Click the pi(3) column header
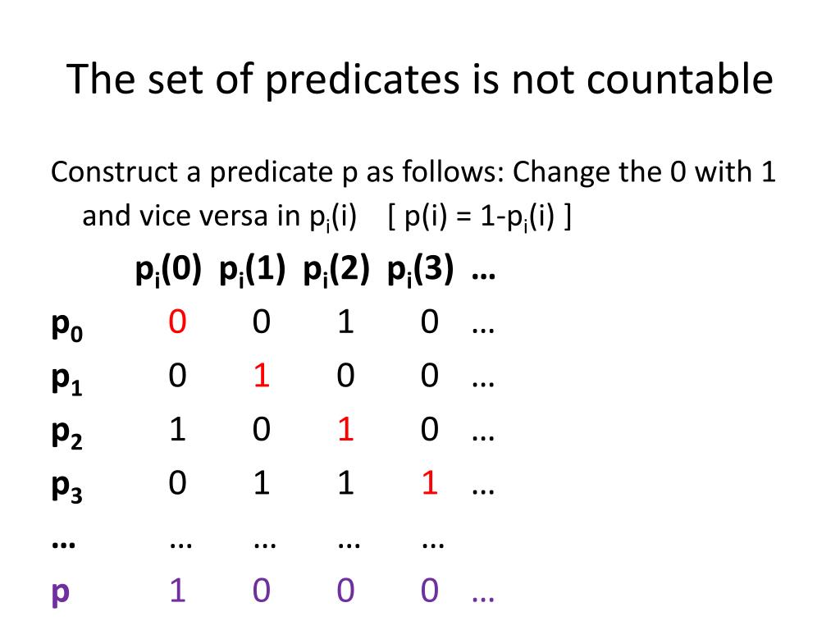 (x=421, y=270)
